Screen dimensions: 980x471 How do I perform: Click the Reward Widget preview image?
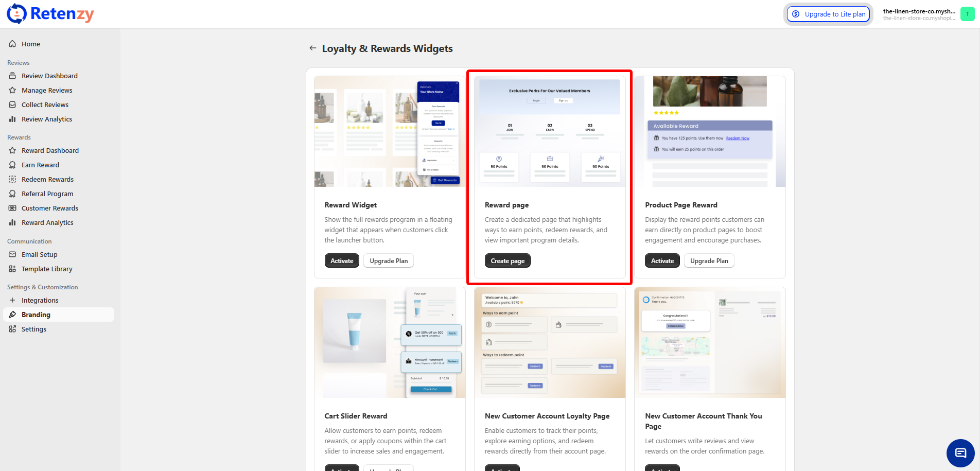click(x=390, y=131)
